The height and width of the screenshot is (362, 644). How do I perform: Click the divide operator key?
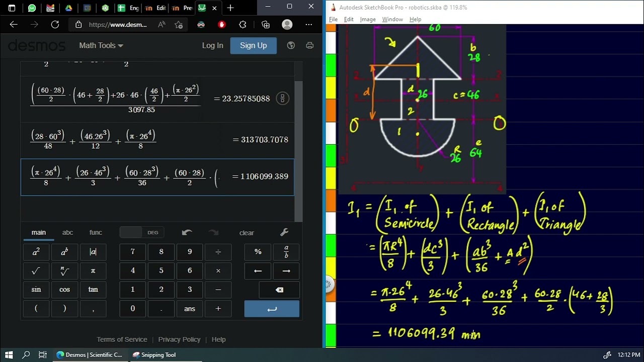click(x=218, y=251)
